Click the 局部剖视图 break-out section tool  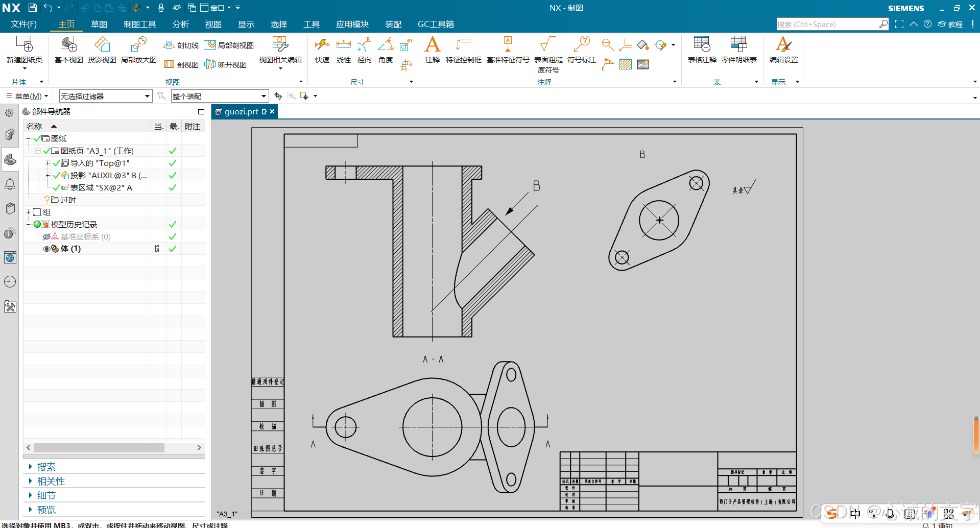tap(229, 45)
